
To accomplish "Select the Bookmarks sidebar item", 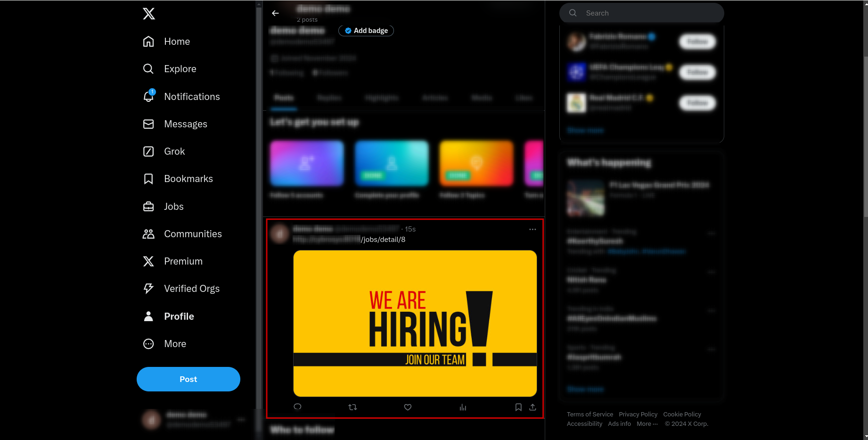I will tap(178, 179).
